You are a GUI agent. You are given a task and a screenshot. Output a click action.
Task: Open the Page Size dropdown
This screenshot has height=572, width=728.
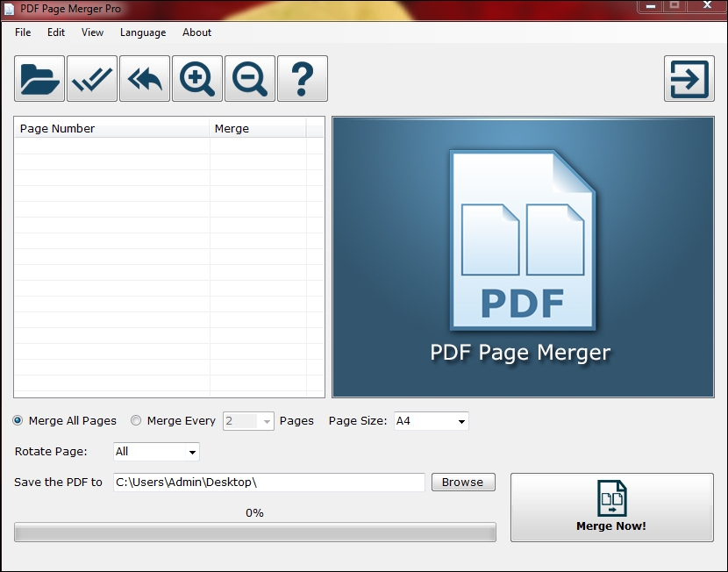458,421
